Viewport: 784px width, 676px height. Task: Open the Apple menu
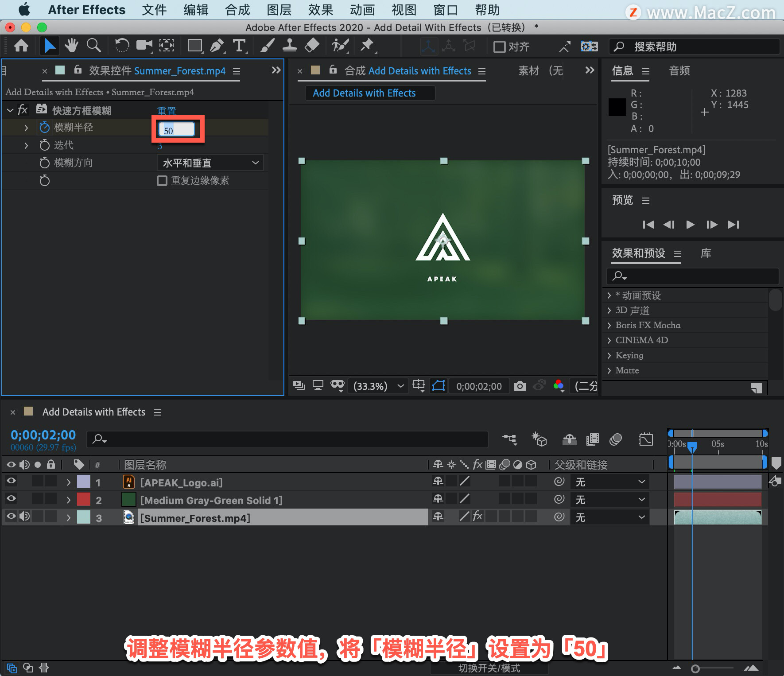tap(24, 9)
